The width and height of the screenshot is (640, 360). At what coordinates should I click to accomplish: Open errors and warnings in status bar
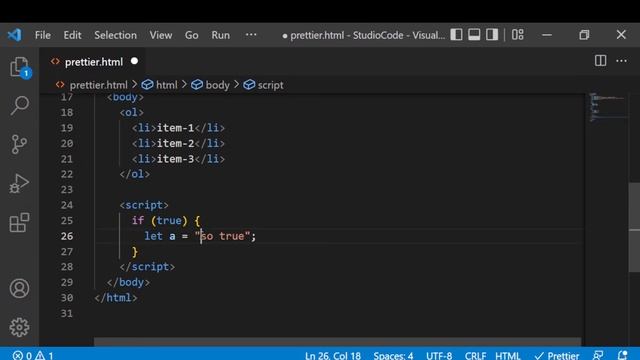point(33,355)
